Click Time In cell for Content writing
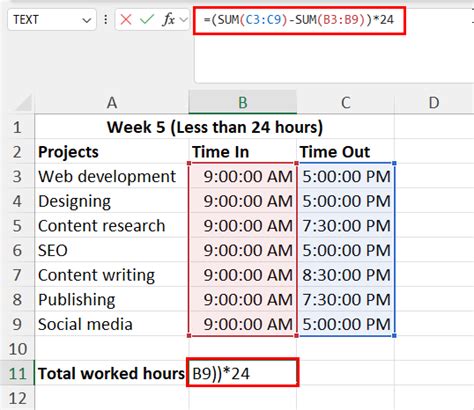This screenshot has width=474, height=410. (x=243, y=275)
